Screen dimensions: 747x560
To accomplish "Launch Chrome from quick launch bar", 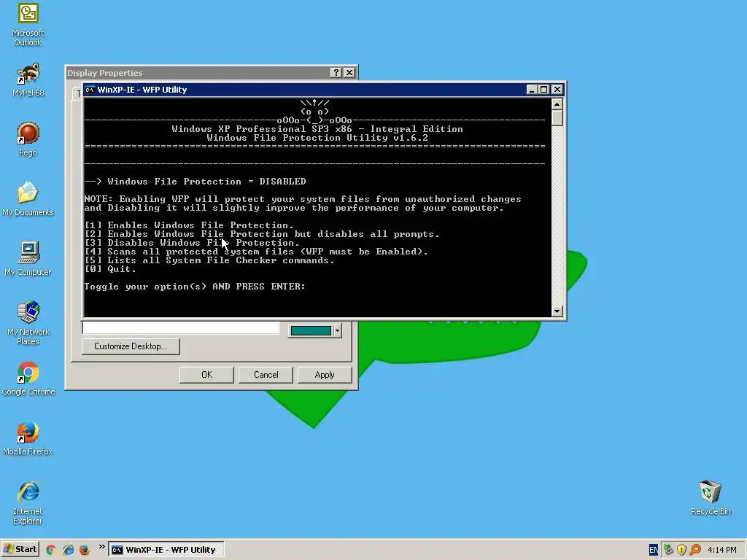I will (x=51, y=550).
